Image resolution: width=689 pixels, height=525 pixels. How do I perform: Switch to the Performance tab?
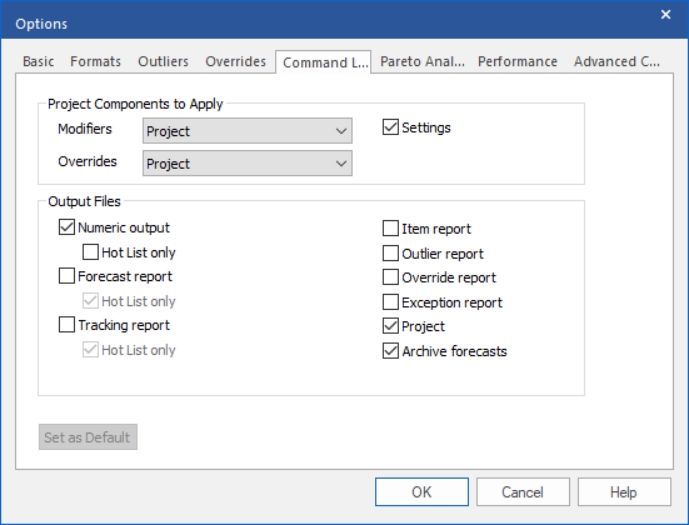pyautogui.click(x=518, y=62)
